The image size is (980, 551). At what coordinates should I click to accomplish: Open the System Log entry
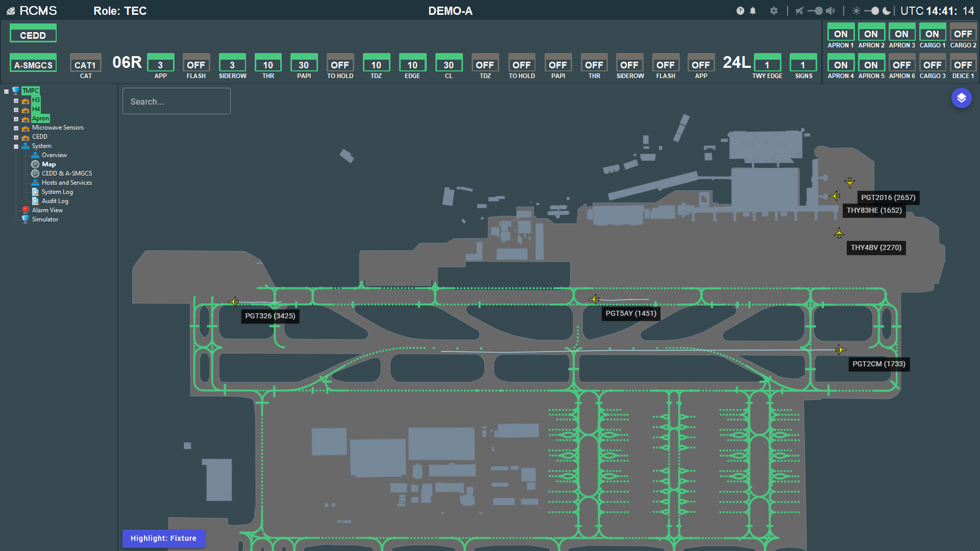(57, 192)
